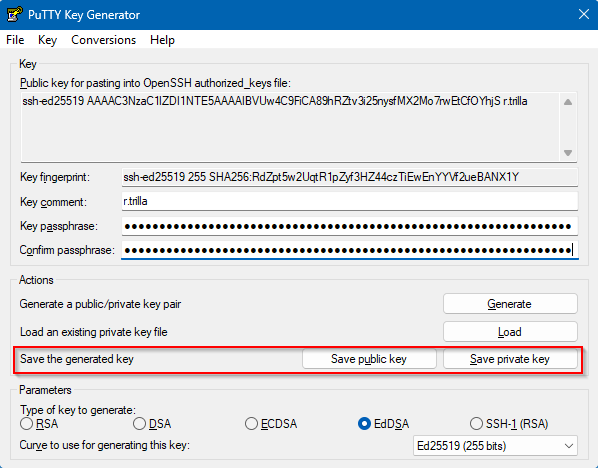Click Load to open existing private key
This screenshot has height=468, width=598.
pos(510,332)
